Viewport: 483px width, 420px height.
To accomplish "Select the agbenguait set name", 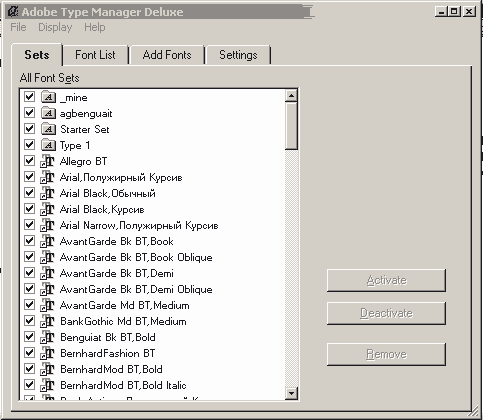I will [x=86, y=114].
